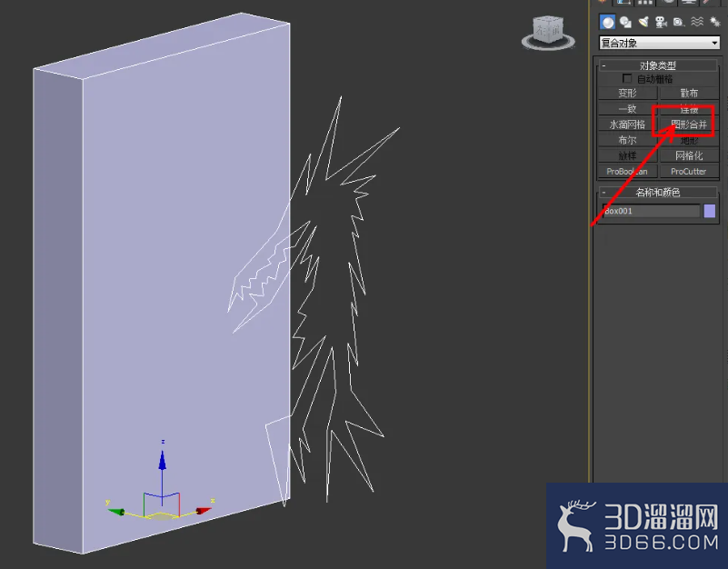The image size is (728, 569).
Task: Open the object color swatch
Action: pos(710,211)
